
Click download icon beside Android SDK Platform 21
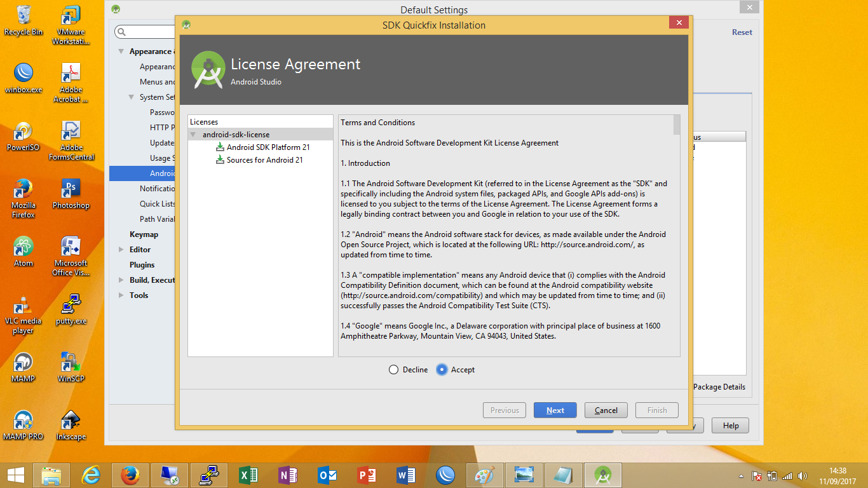click(220, 147)
